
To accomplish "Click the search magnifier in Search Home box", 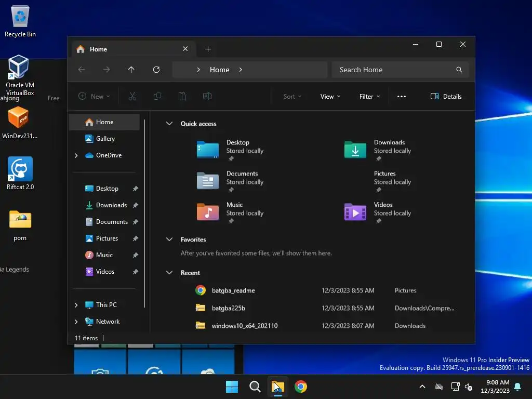I will 459,70.
